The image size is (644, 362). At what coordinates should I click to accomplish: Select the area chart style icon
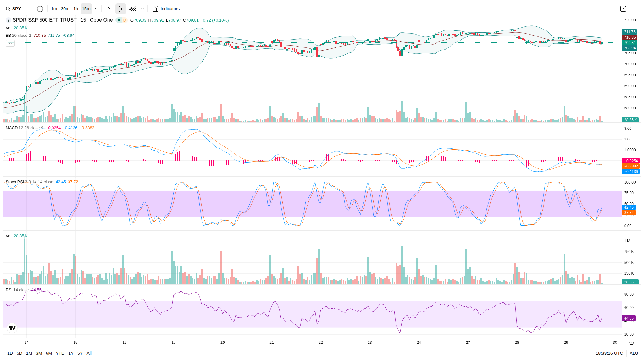pos(133,9)
